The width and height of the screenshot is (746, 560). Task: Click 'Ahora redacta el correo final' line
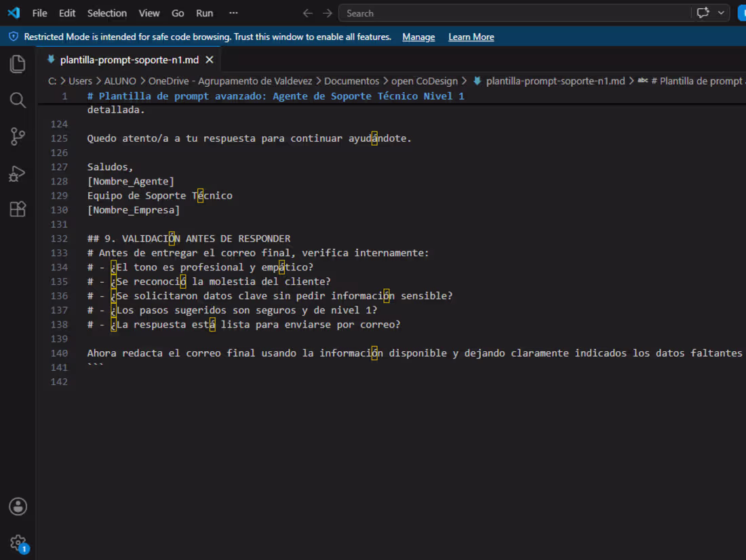point(414,353)
